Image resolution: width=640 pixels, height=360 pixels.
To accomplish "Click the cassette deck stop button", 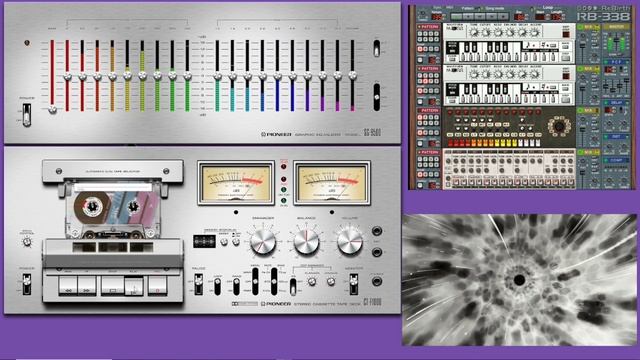I will [x=113, y=284].
